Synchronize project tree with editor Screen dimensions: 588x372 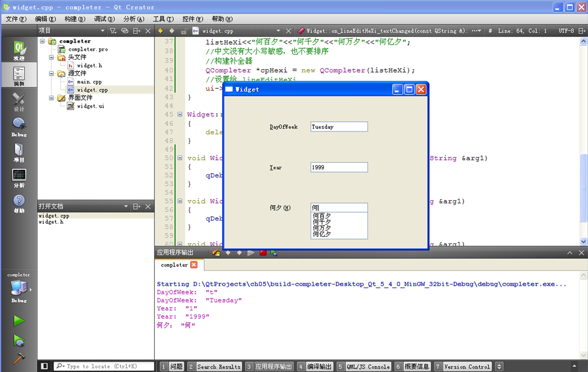point(124,31)
